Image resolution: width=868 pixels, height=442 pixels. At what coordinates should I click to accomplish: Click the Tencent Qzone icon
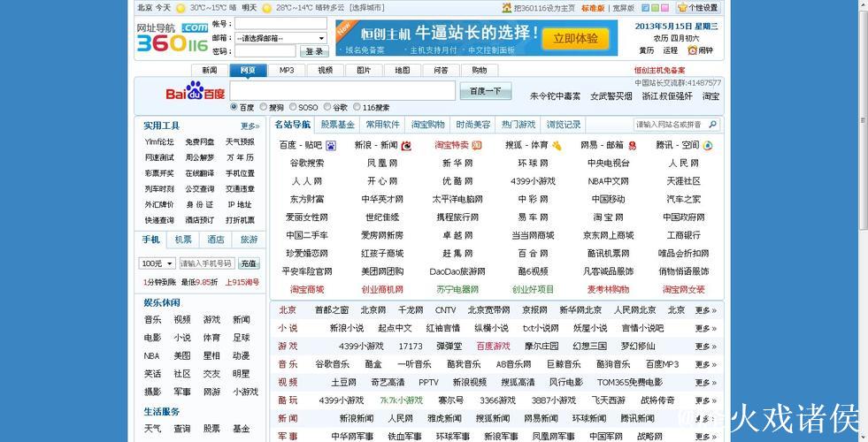click(x=708, y=146)
